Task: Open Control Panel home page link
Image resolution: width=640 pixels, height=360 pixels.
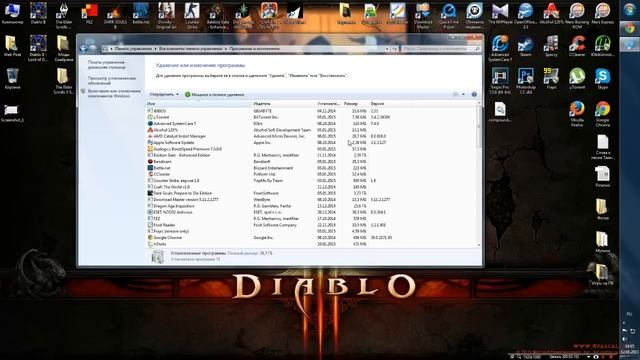Action: coord(106,65)
